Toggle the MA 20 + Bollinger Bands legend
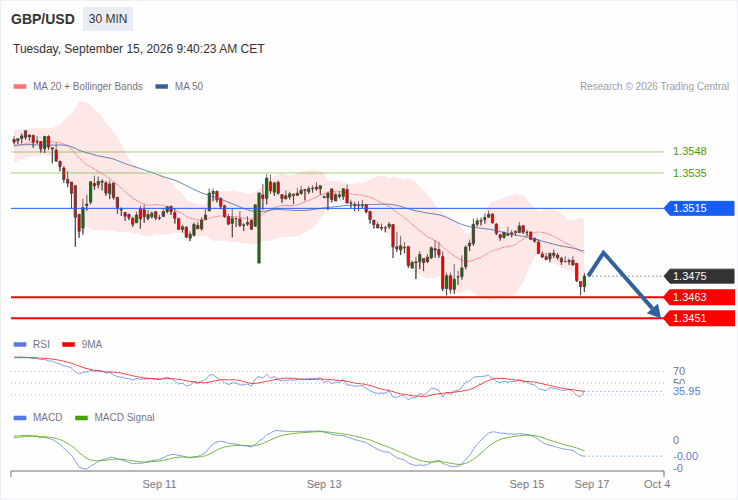This screenshot has width=738, height=500. [x=78, y=87]
